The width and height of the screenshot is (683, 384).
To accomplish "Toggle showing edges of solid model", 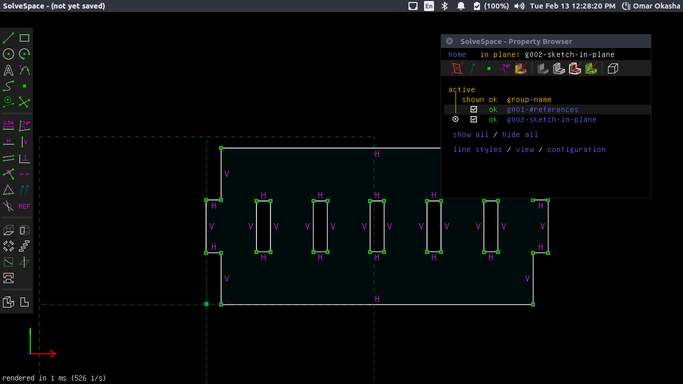I will (559, 68).
